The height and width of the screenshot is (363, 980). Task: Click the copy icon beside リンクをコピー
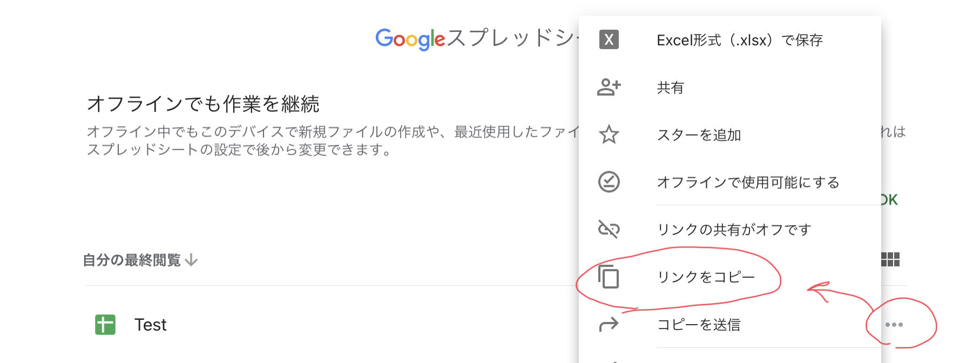pyautogui.click(x=609, y=277)
